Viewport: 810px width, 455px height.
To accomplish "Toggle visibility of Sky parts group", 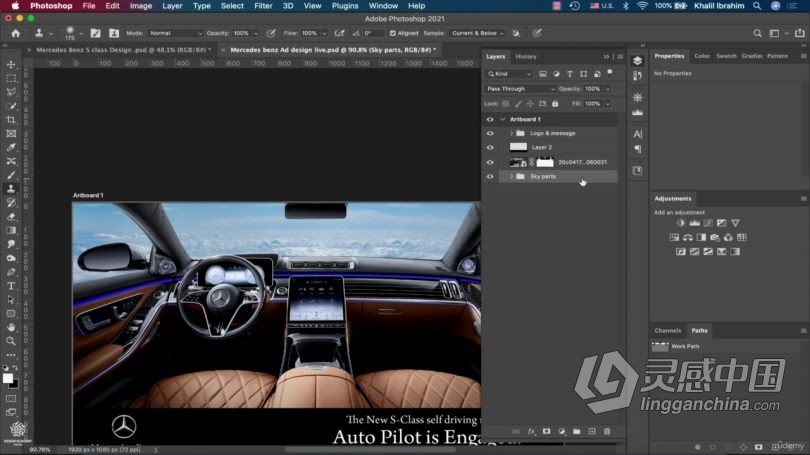I will pos(490,177).
